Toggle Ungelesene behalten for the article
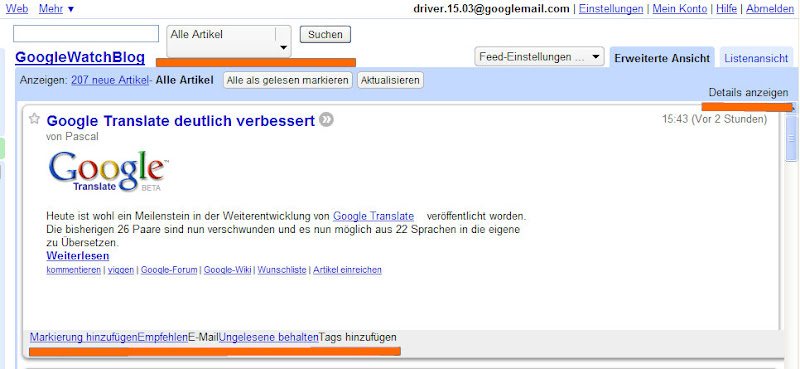The height and width of the screenshot is (369, 800). (269, 337)
